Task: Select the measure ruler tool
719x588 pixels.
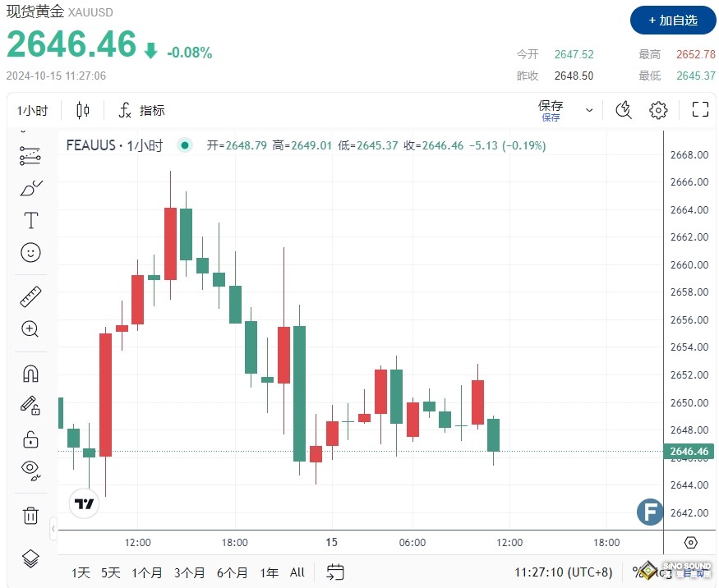Action: pyautogui.click(x=30, y=296)
